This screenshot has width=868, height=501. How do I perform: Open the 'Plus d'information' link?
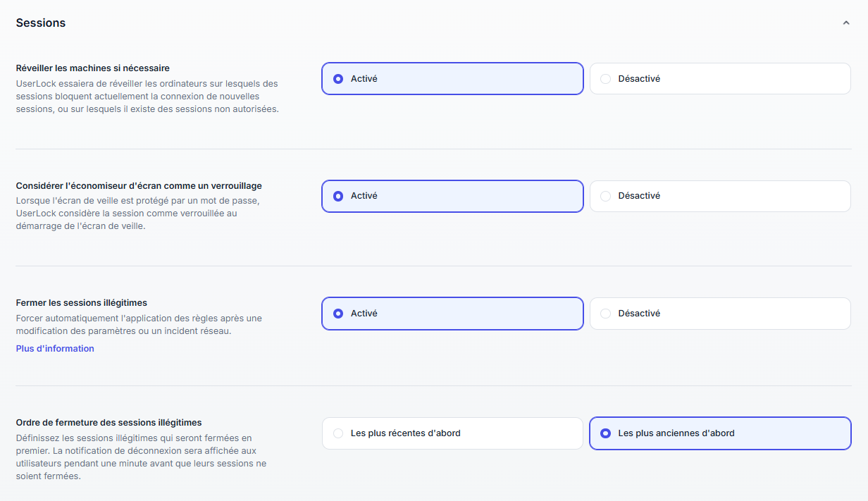pos(55,349)
